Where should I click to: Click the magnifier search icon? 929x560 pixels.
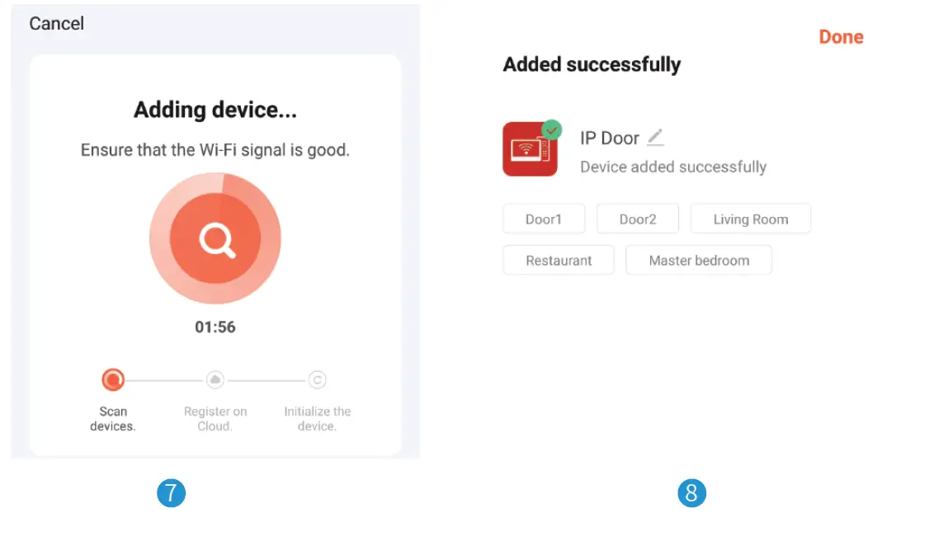216,240
